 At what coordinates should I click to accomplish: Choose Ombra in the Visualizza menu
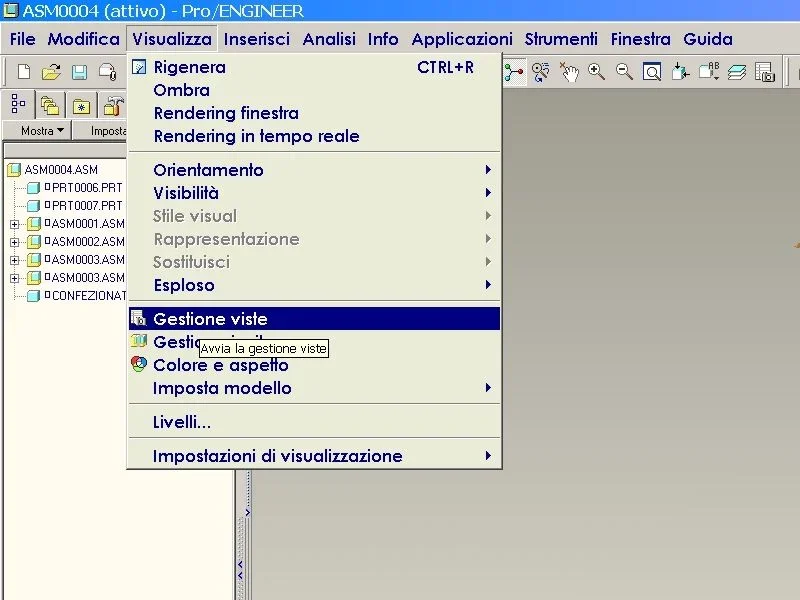tap(314, 90)
